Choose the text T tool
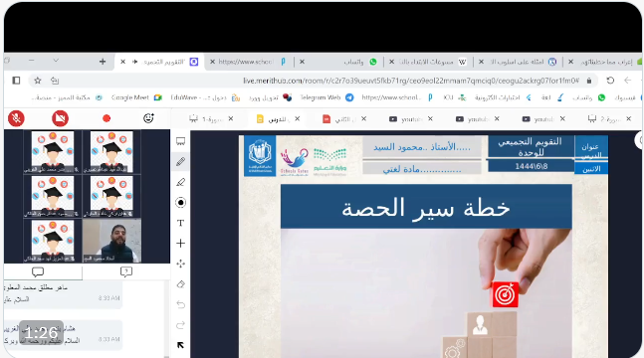This screenshot has width=644, height=358. (x=181, y=223)
